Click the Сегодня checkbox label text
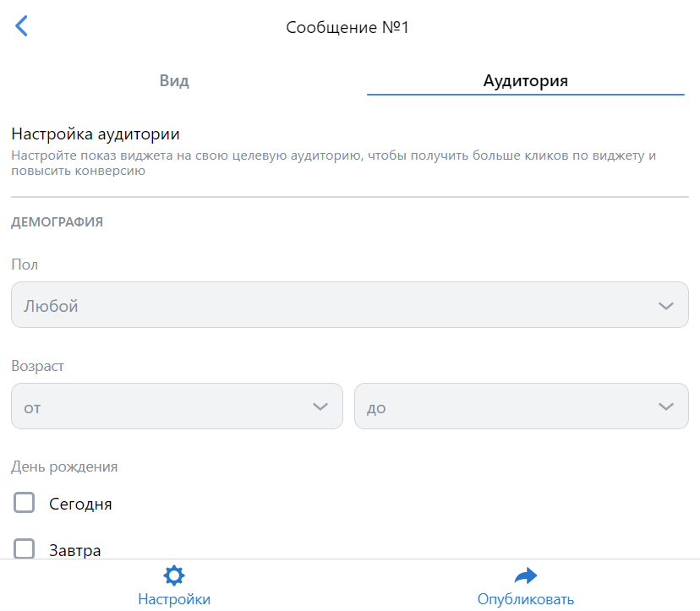 coord(80,505)
